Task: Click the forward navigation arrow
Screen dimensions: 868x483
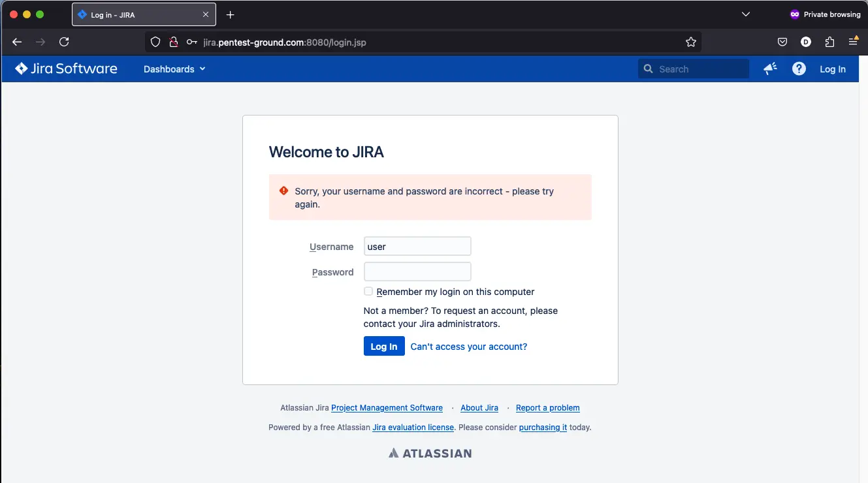Action: click(40, 42)
